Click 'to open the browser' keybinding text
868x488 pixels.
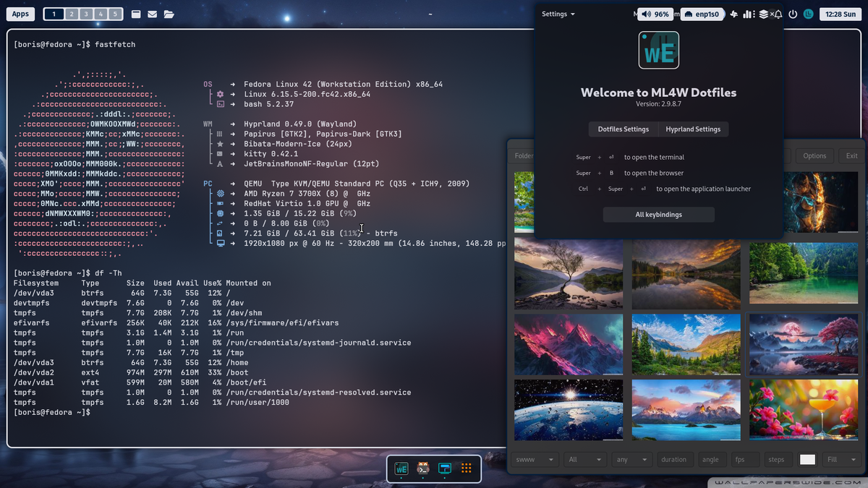point(654,173)
